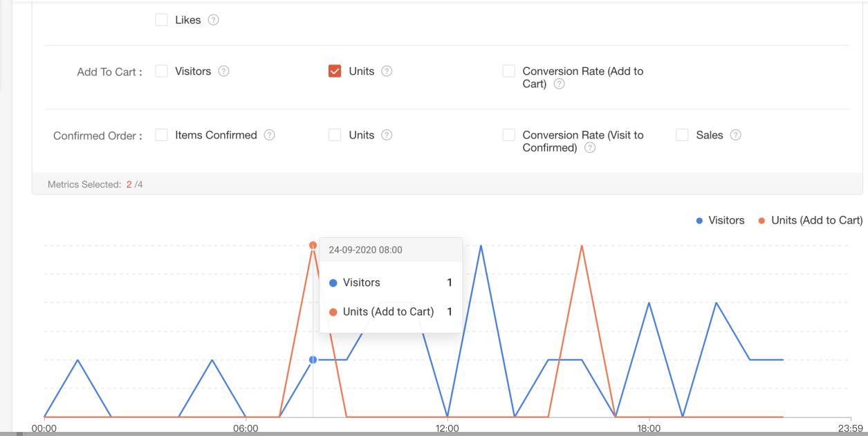Click the help icon next to Likes
This screenshot has height=436, width=868.
click(x=214, y=20)
